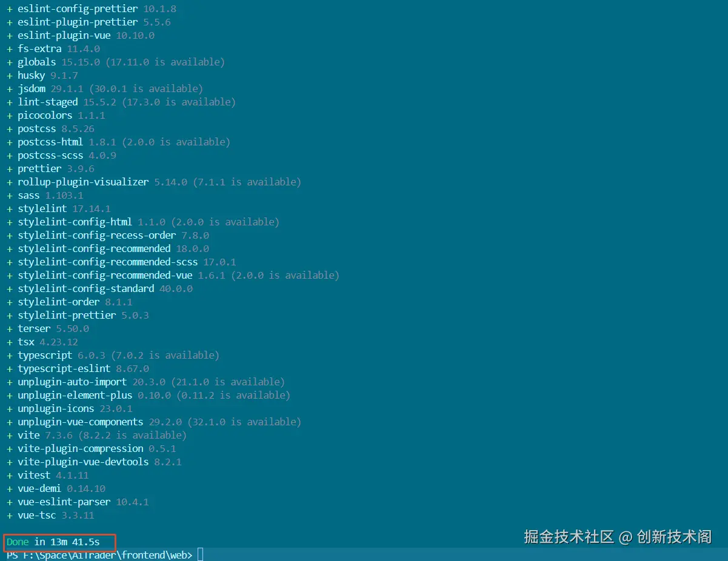The width and height of the screenshot is (728, 561).
Task: Place cursor at terminal prompt input
Action: [x=200, y=555]
